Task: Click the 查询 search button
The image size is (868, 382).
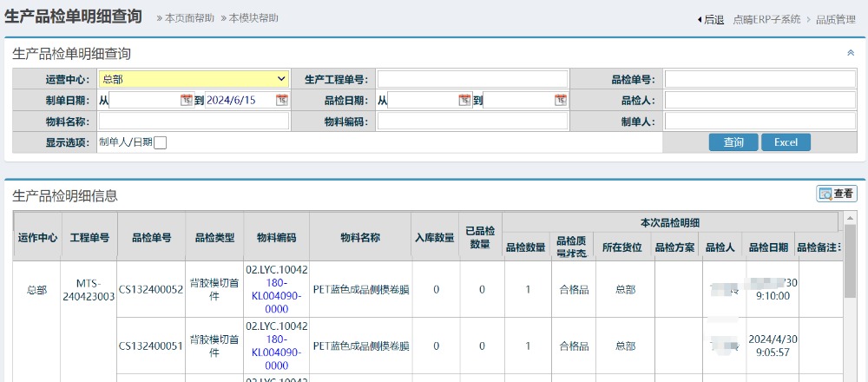Action: (733, 142)
